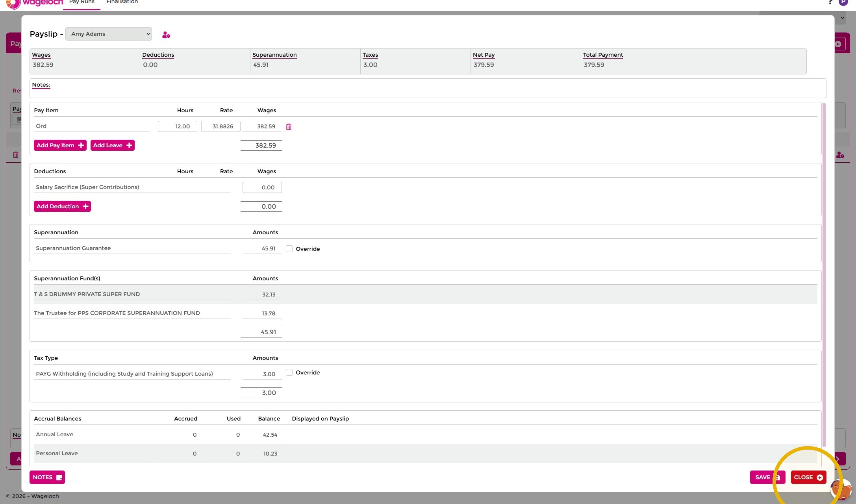Click the payslip vertical scrollbar
This screenshot has width=856, height=504.
point(824,275)
